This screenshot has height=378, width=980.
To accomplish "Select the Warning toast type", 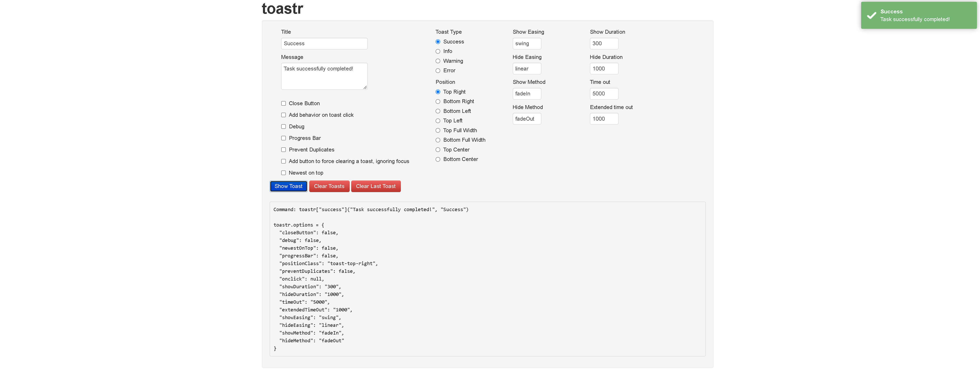I will coord(438,61).
